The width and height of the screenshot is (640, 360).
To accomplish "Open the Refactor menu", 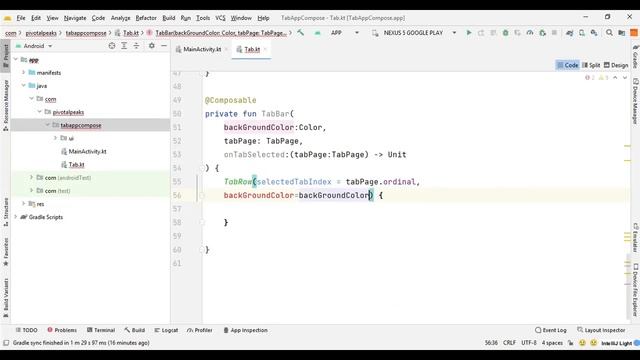I will (146, 18).
